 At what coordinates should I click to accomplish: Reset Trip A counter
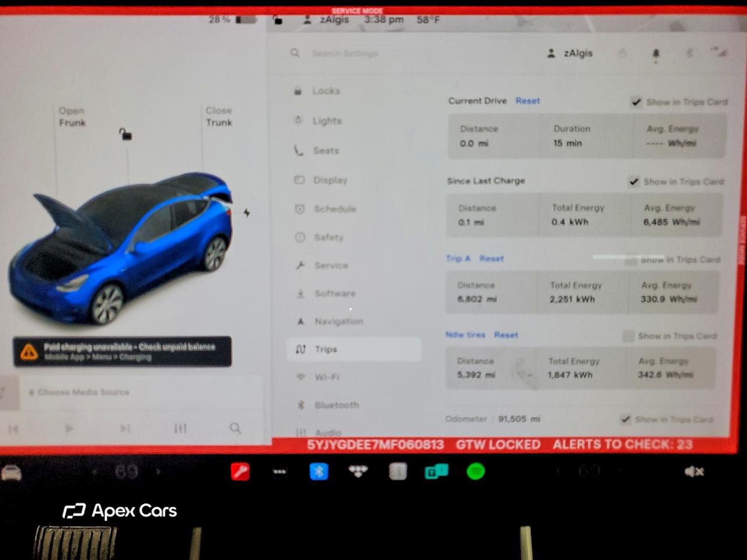pyautogui.click(x=491, y=258)
